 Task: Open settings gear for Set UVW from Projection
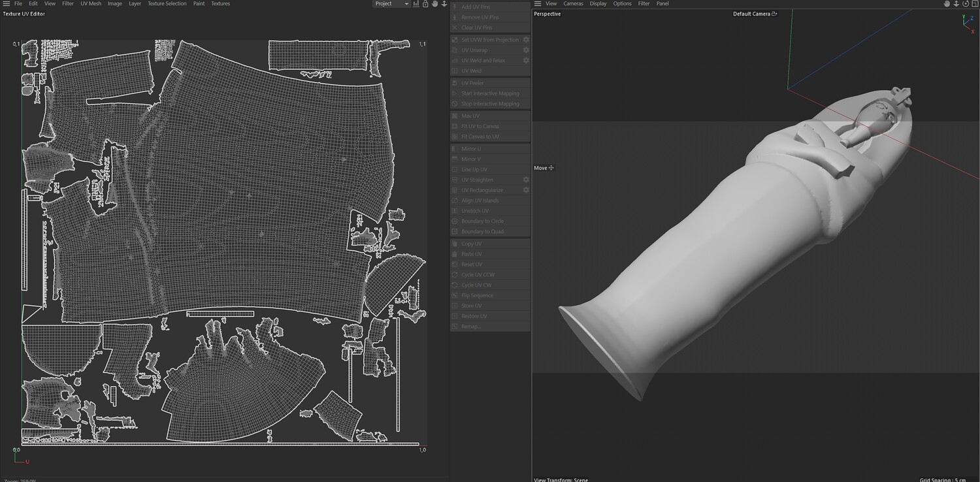coord(526,40)
